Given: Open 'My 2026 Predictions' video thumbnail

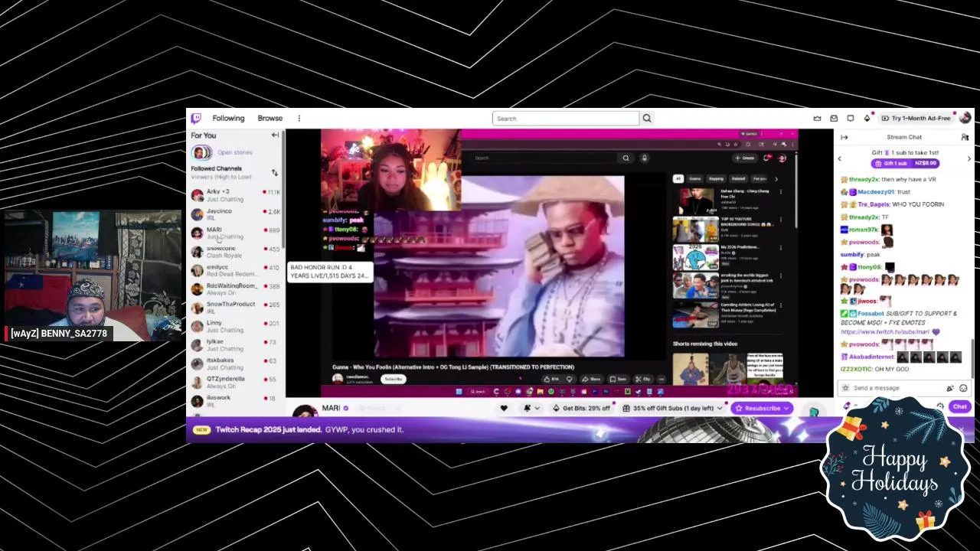Looking at the screenshot, I should [696, 257].
